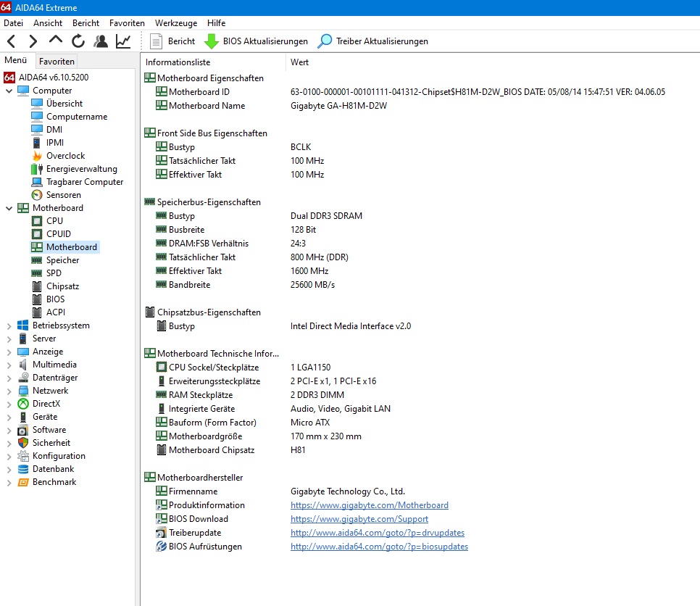
Task: Open the gigabyte.com/Motherboard product link
Action: coord(369,505)
